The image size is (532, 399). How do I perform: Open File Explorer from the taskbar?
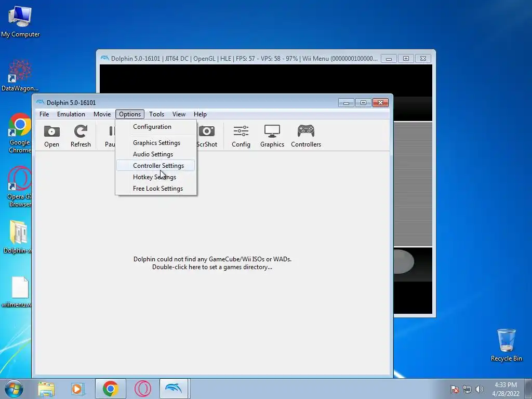tap(46, 389)
